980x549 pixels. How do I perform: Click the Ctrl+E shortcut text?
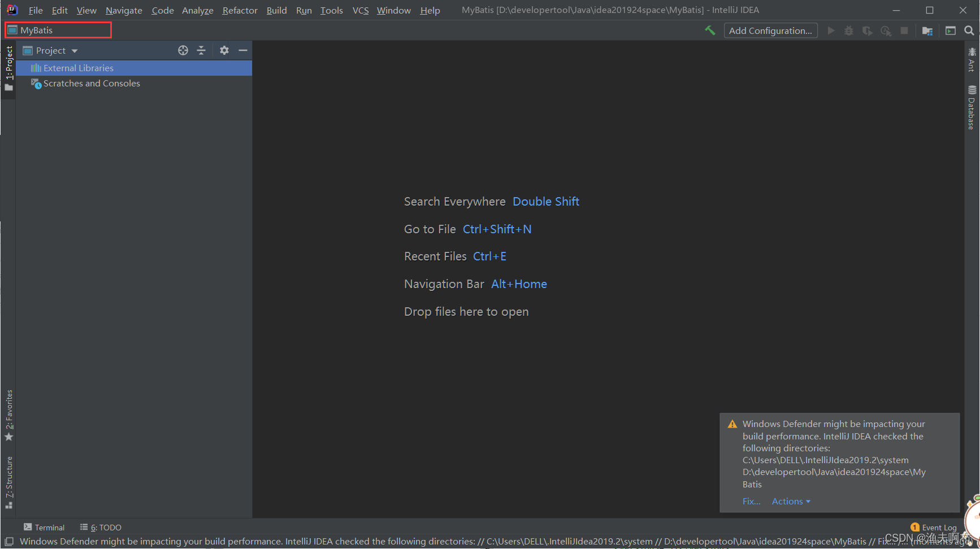489,256
